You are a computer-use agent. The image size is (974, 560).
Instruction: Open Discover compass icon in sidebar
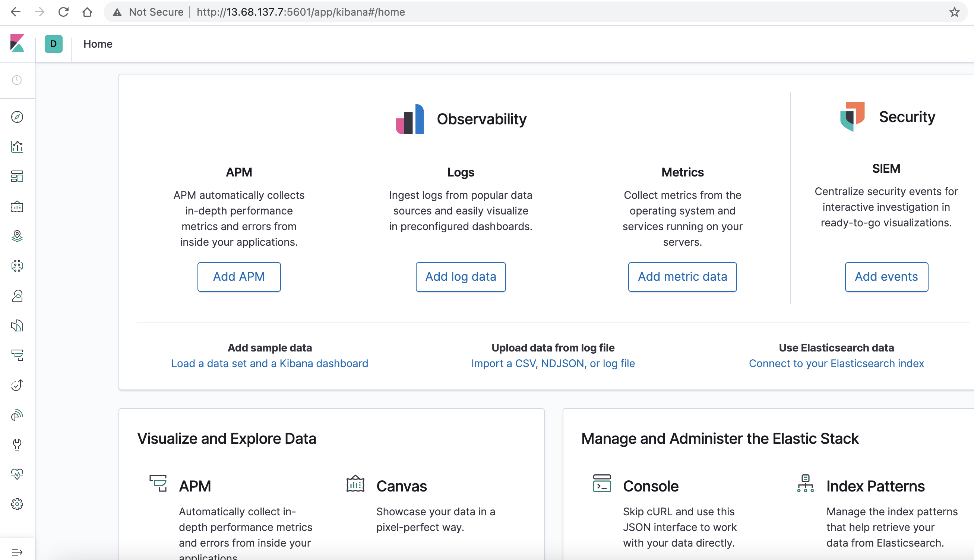tap(17, 117)
